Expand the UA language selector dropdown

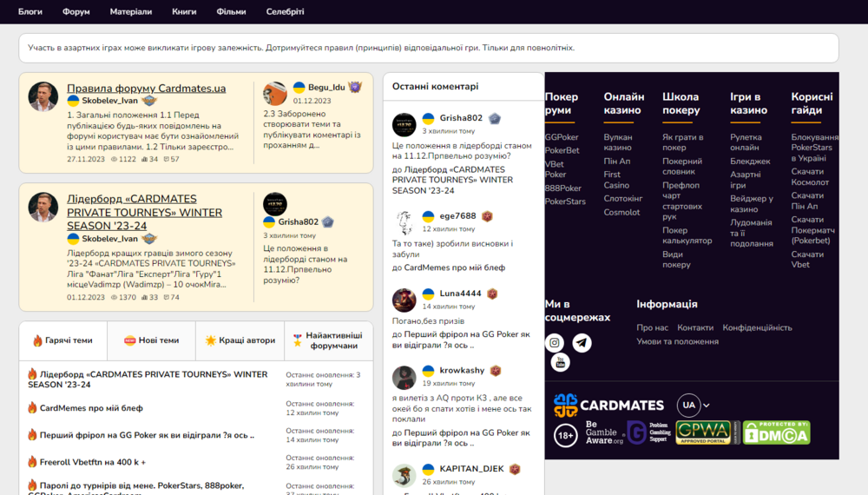point(694,405)
